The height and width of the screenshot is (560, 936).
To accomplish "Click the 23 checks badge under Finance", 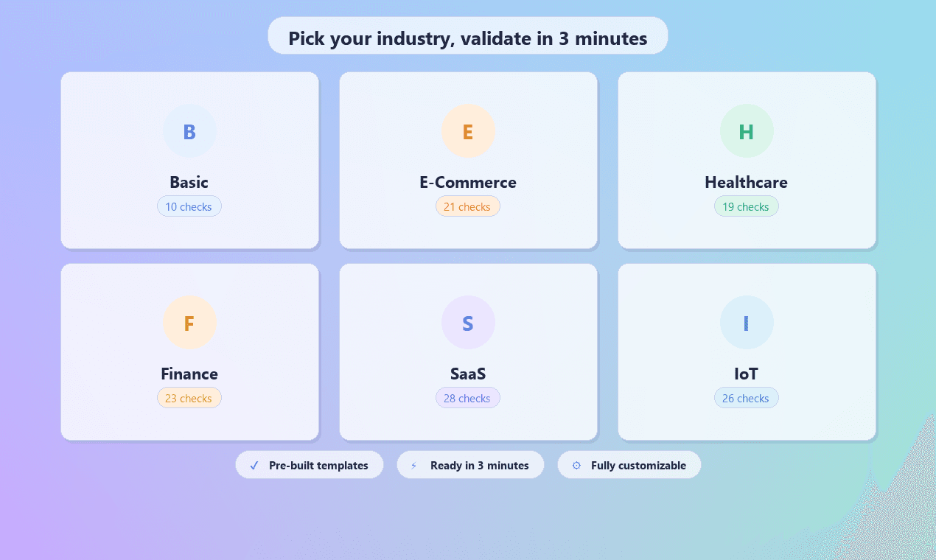I will pyautogui.click(x=189, y=398).
